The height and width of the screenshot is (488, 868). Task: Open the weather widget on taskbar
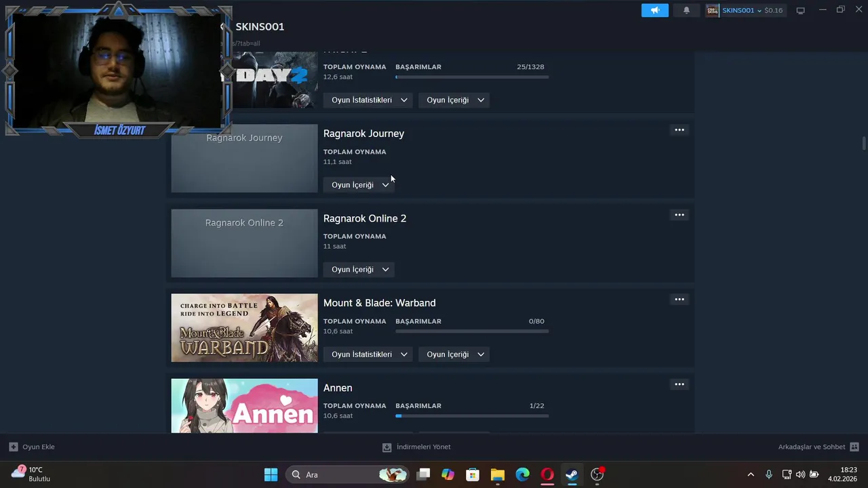[x=31, y=474]
